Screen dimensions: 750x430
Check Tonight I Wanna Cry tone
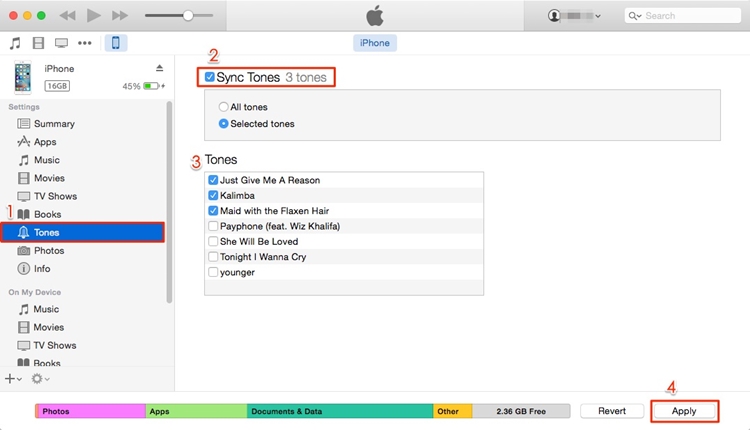[213, 257]
